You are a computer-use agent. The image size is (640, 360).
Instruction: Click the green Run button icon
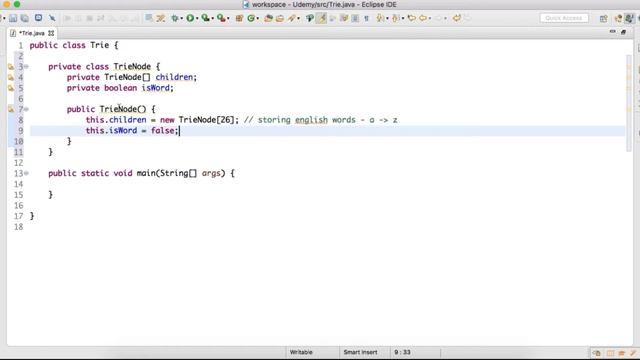(190, 18)
